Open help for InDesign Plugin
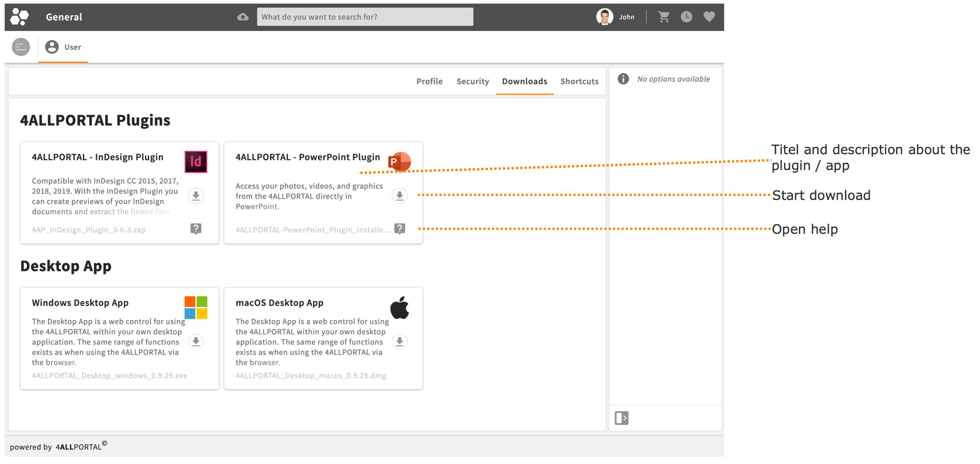980x464 pixels. pos(196,229)
